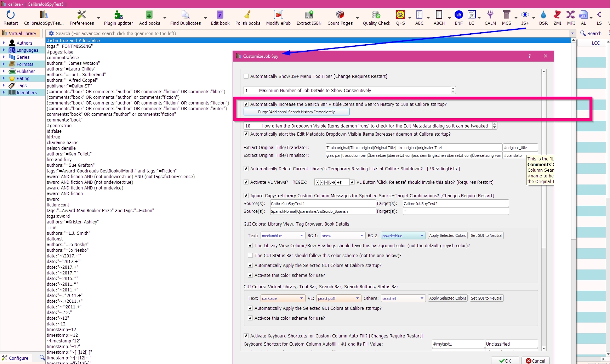Click the Count Pages icon

click(340, 15)
